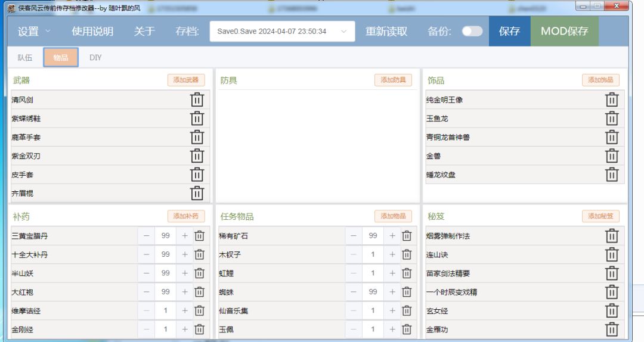Increase 仙音乐集 quantity with plus
The image size is (644, 342).
pyautogui.click(x=392, y=311)
